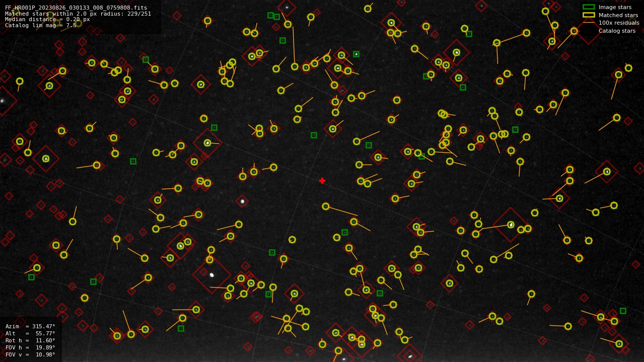Select the '100x residuals' legend label
Viewport: 644px width, 362px height.
click(619, 23)
